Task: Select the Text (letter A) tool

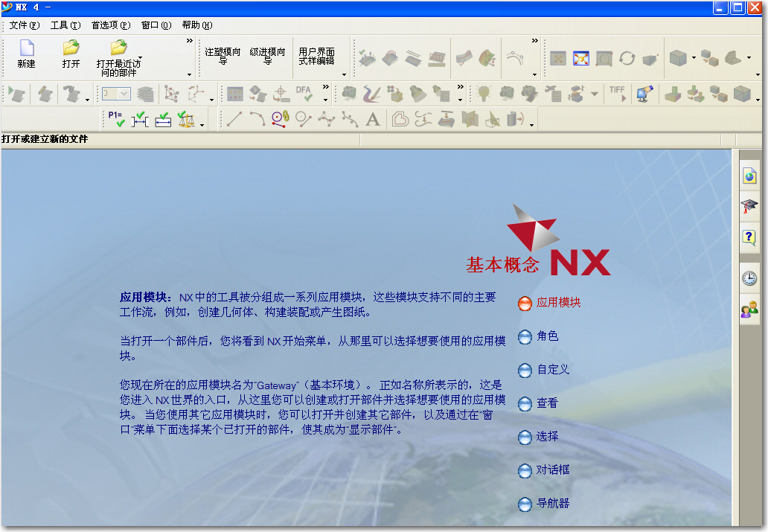Action: [374, 119]
